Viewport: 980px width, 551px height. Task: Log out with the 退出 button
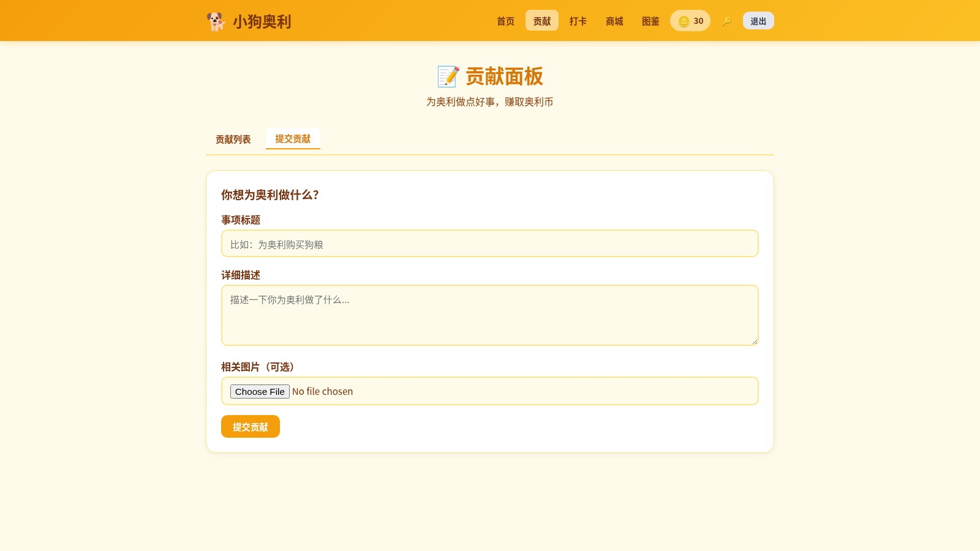(x=758, y=21)
